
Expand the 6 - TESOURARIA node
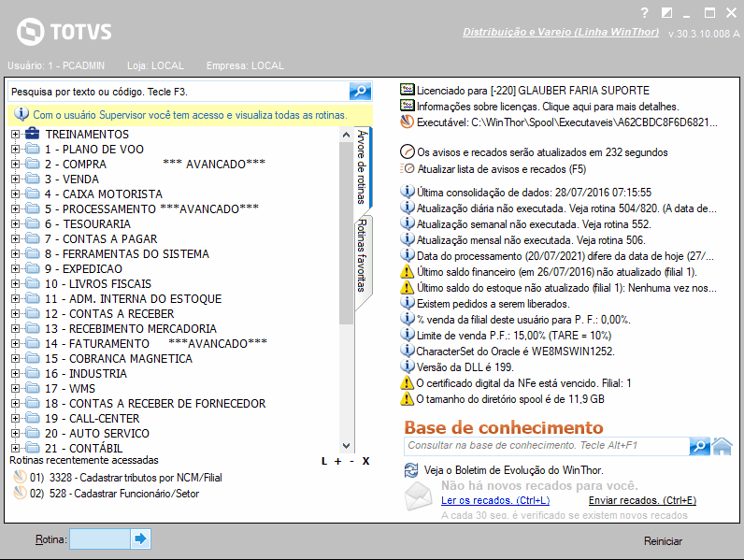point(16,224)
